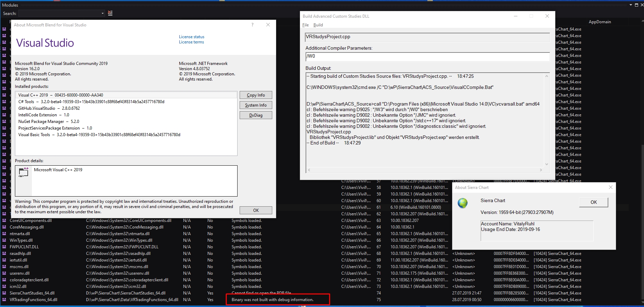Select installed product "Visual C++ 2019"
Image resolution: width=644 pixels, height=307 pixels.
pos(126,95)
